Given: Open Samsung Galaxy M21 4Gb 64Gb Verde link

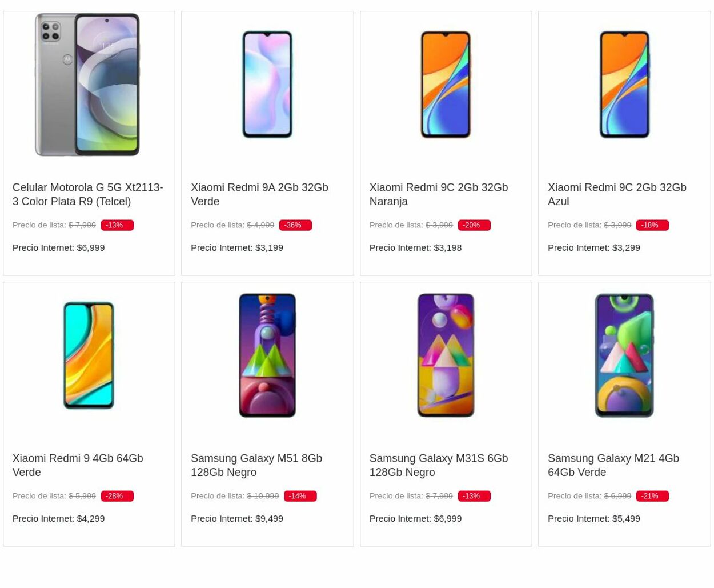Looking at the screenshot, I should [x=613, y=465].
